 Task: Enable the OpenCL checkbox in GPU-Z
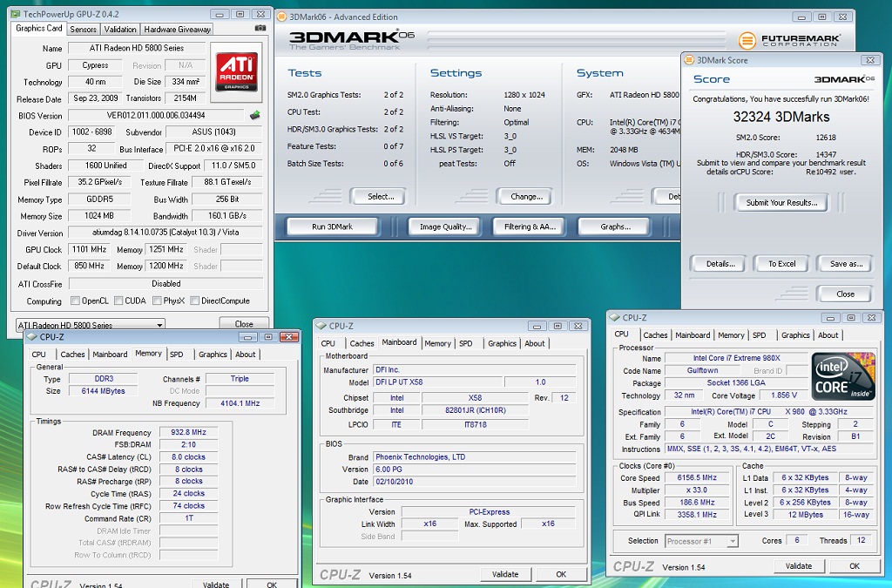[x=75, y=301]
